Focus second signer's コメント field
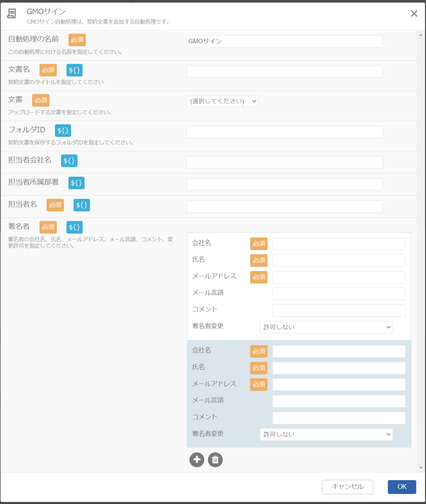 click(339, 418)
